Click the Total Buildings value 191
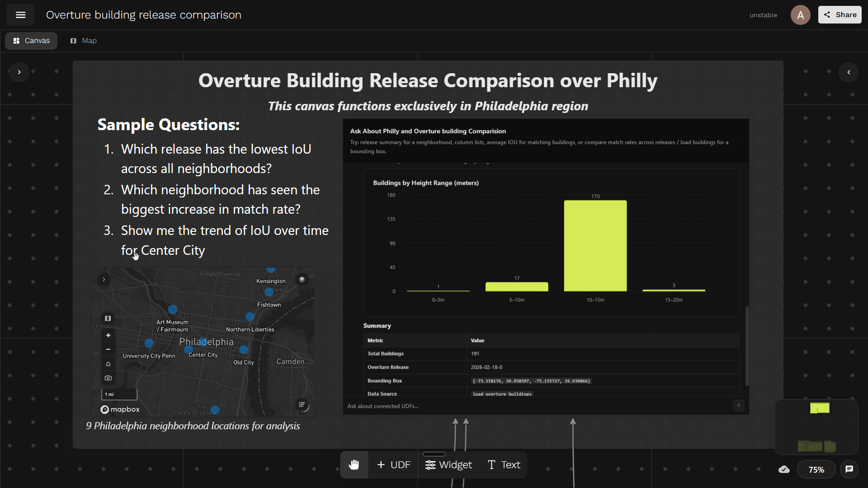The width and height of the screenshot is (868, 488). (x=475, y=354)
